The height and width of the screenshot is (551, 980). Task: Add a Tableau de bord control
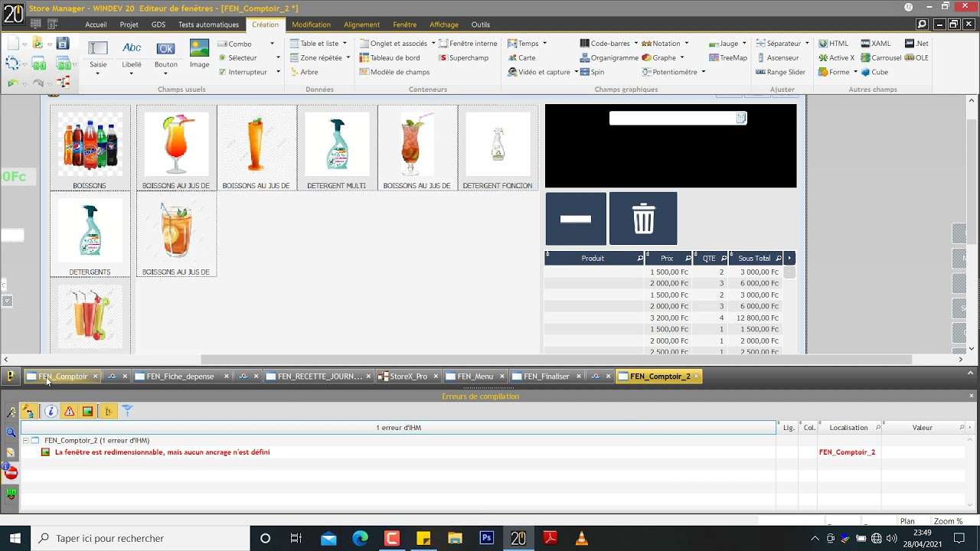pos(390,57)
